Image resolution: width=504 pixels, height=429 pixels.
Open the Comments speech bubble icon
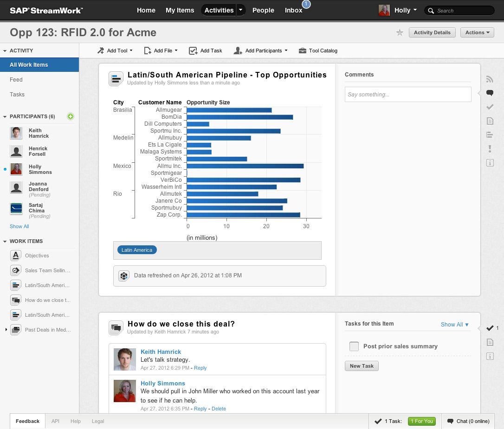[490, 93]
